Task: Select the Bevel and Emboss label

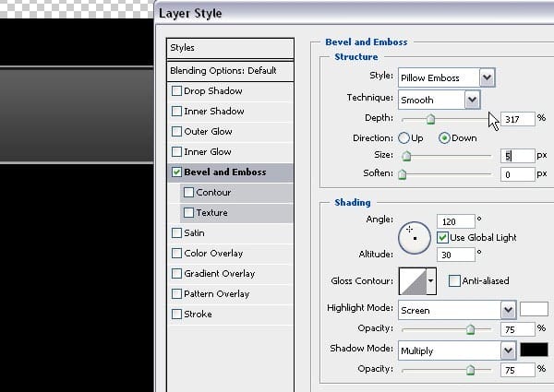Action: click(225, 172)
